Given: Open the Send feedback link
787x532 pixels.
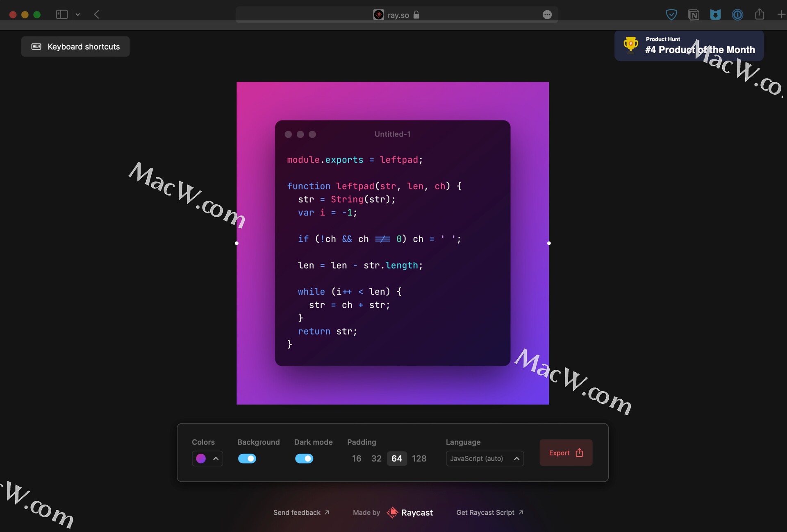Looking at the screenshot, I should (301, 513).
